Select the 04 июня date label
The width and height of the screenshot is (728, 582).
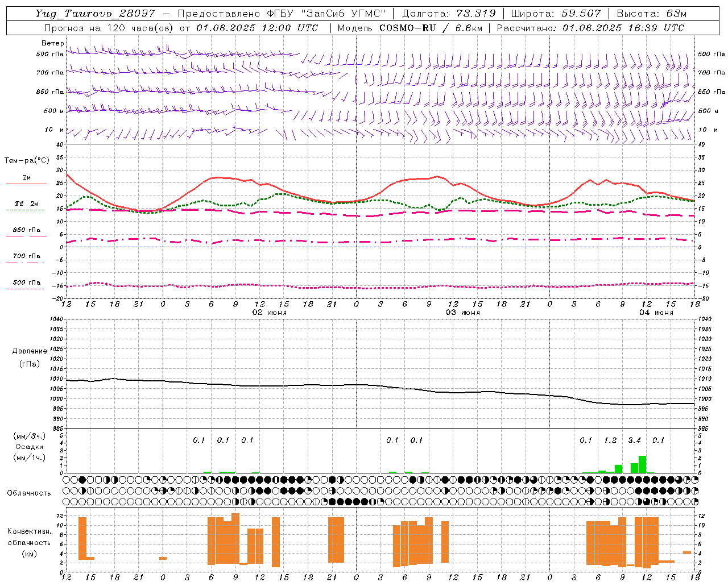pos(656,313)
